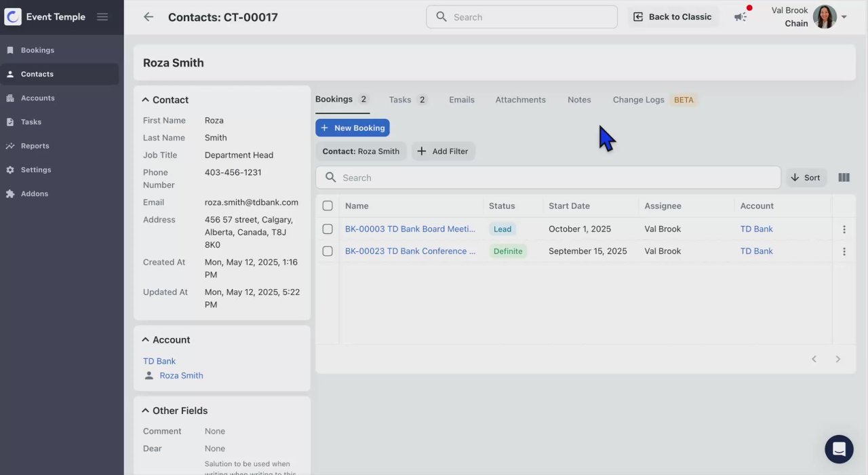Click the Definite status badge
Viewport: 868px width, 475px height.
[x=508, y=251]
